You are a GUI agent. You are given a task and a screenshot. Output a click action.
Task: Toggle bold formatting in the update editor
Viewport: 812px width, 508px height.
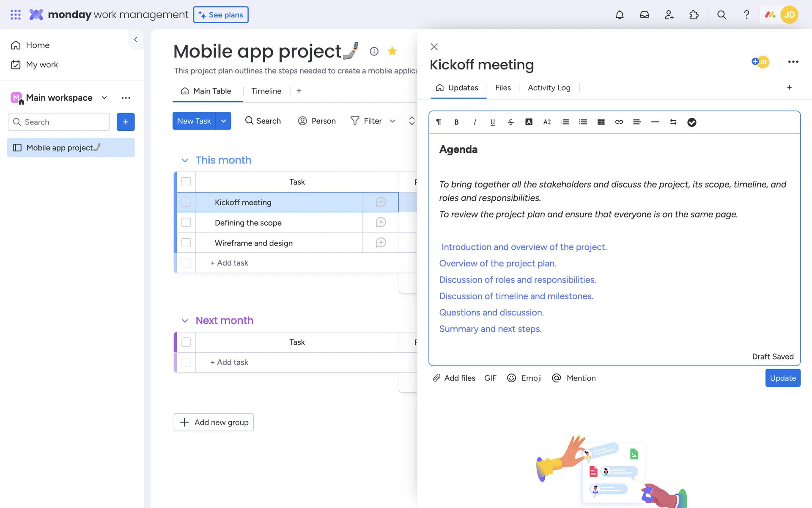coord(456,122)
